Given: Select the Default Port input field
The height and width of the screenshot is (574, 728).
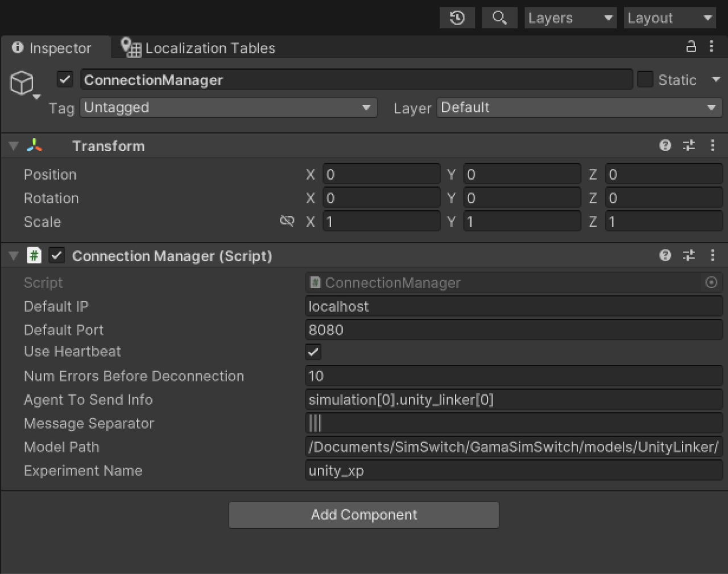Looking at the screenshot, I should point(512,330).
